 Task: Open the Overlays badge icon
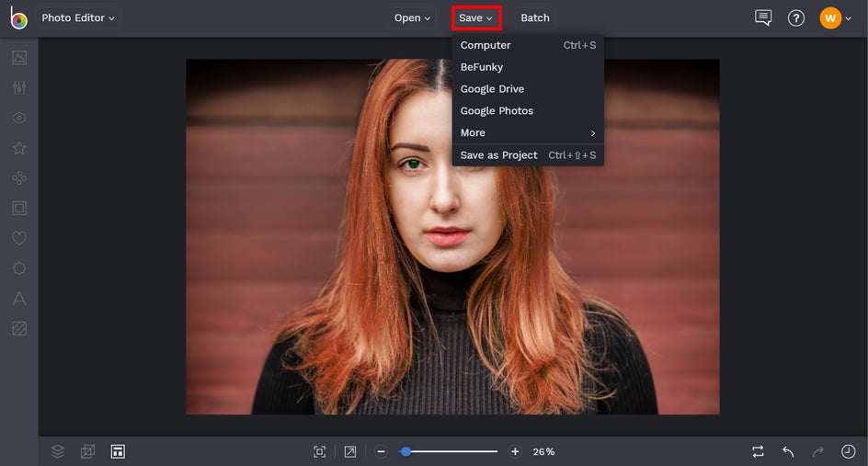pos(19,268)
